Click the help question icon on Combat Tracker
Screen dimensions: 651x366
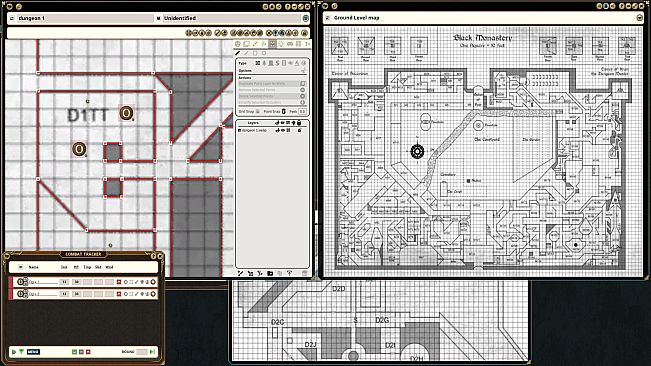[153, 256]
